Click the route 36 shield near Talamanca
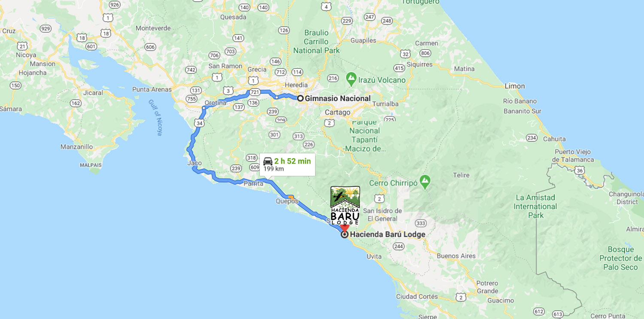 coord(580,170)
